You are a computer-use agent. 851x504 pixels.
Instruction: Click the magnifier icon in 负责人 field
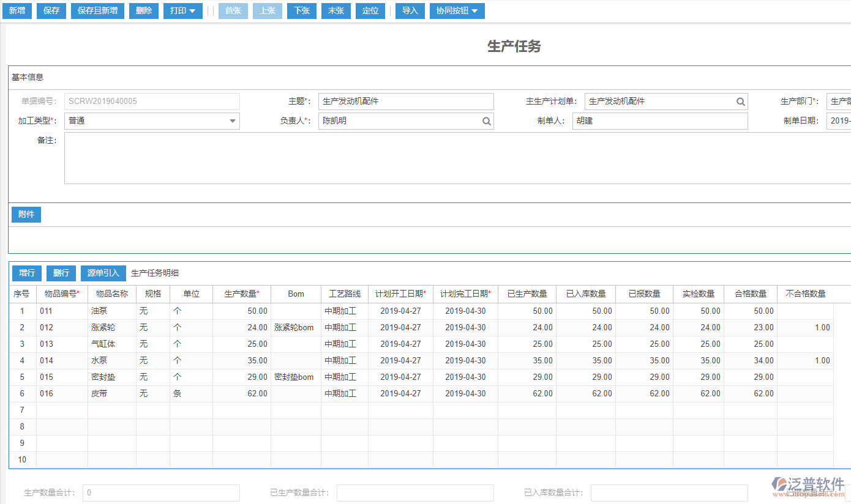[486, 121]
